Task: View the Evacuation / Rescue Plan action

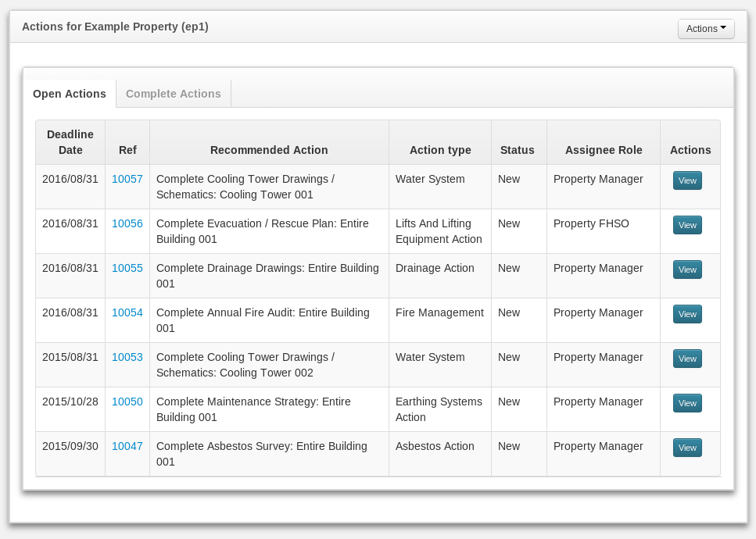Action: tap(687, 225)
